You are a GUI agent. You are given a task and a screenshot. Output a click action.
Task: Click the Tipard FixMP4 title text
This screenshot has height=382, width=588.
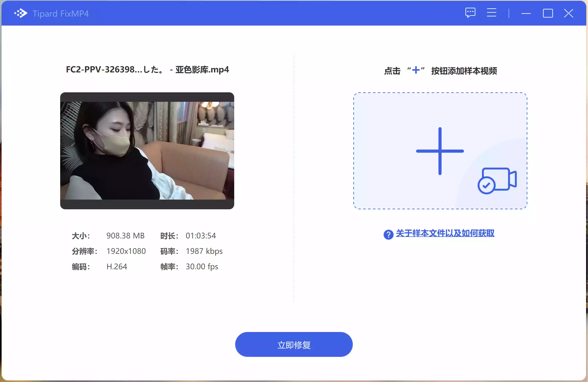(x=60, y=14)
